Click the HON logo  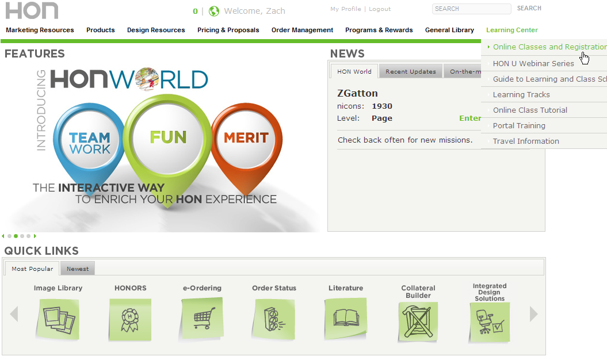(32, 10)
